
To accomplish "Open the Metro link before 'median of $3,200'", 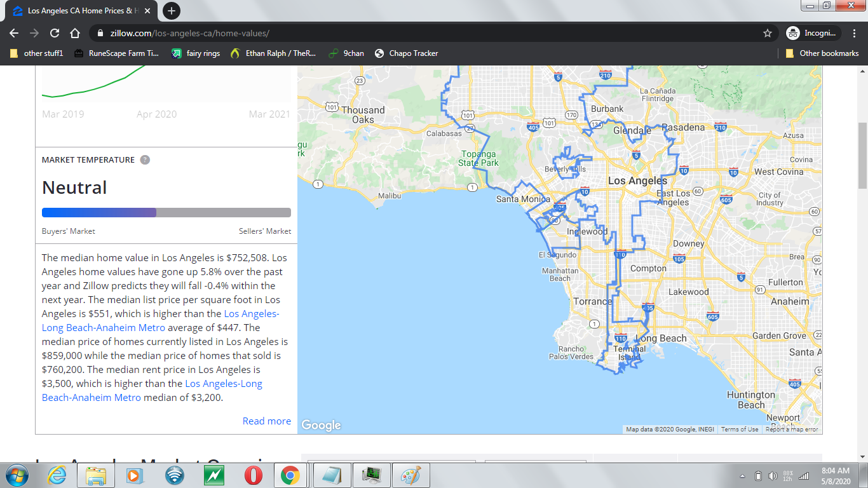I will tap(152, 391).
